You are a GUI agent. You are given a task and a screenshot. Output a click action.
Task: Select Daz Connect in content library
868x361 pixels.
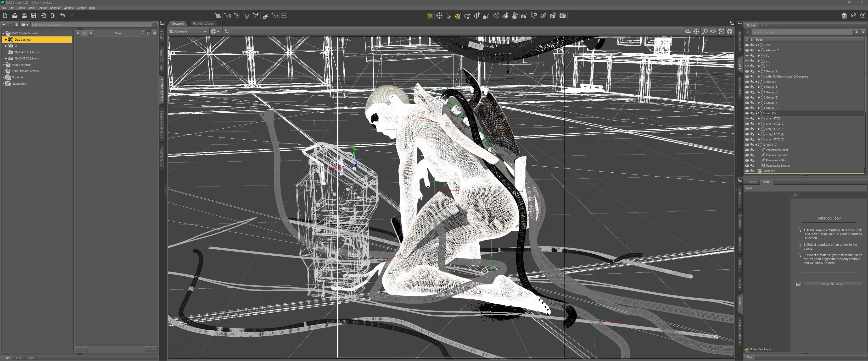pyautogui.click(x=37, y=40)
